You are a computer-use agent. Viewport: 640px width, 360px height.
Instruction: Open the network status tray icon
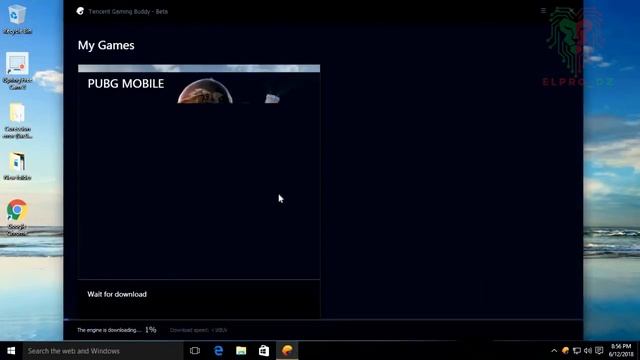pos(577,351)
